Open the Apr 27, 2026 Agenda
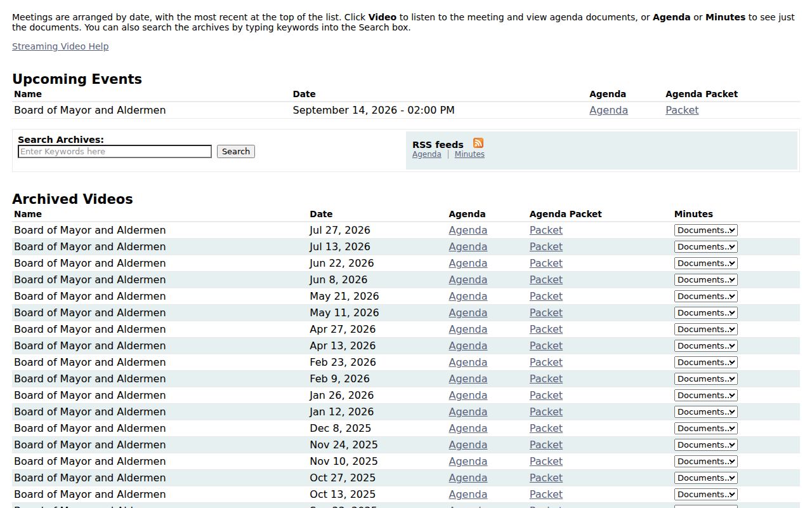This screenshot has width=812, height=508. click(x=468, y=329)
